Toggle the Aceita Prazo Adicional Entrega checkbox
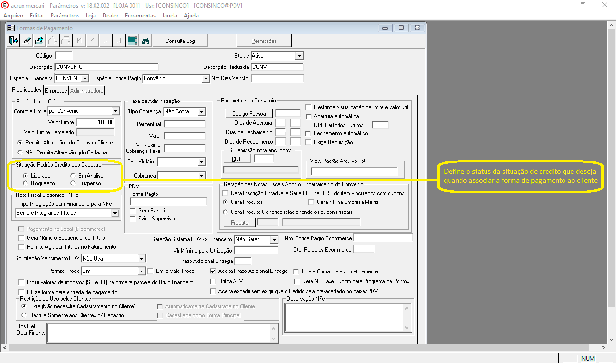 pos(213,271)
